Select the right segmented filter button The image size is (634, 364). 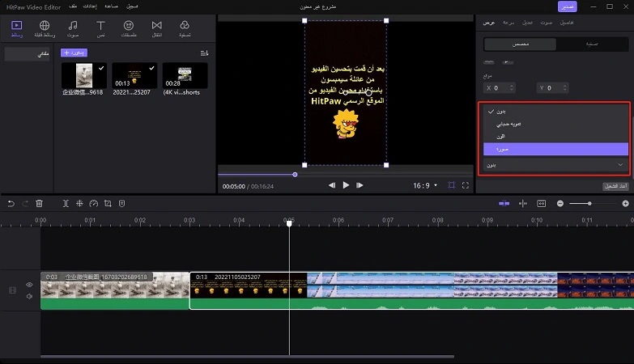[592, 44]
